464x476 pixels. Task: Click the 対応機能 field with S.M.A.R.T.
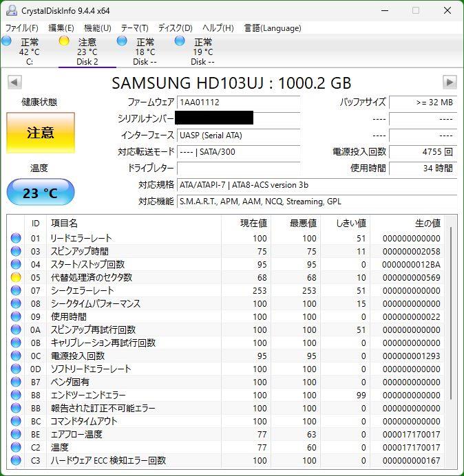[x=317, y=202]
